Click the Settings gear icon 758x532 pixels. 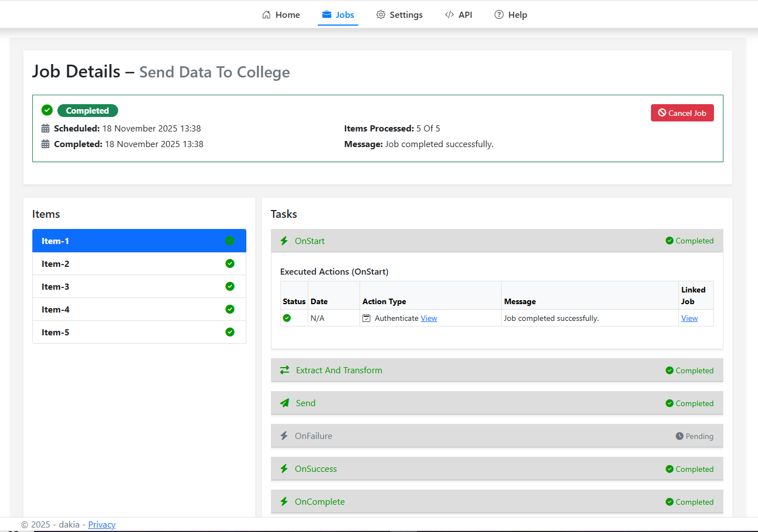381,15
